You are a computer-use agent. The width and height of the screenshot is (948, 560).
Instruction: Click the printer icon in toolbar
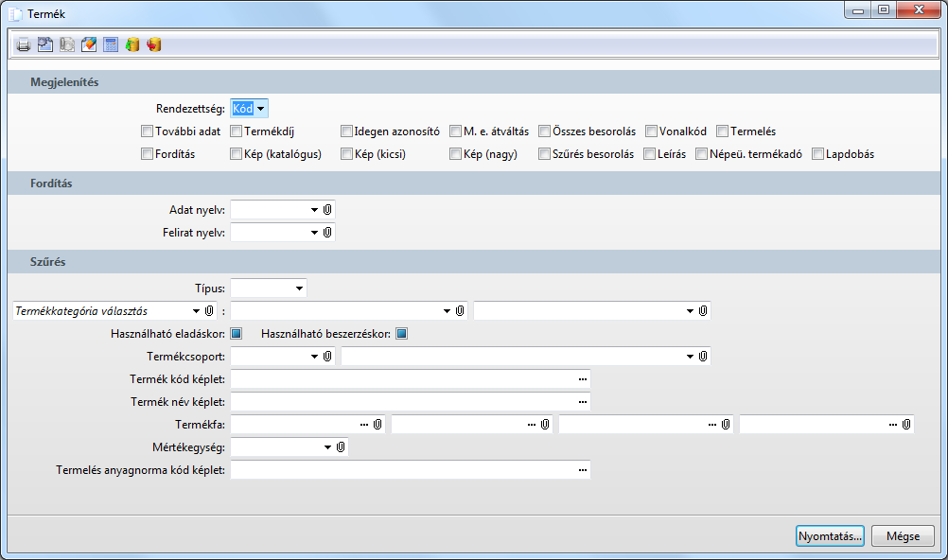24,44
